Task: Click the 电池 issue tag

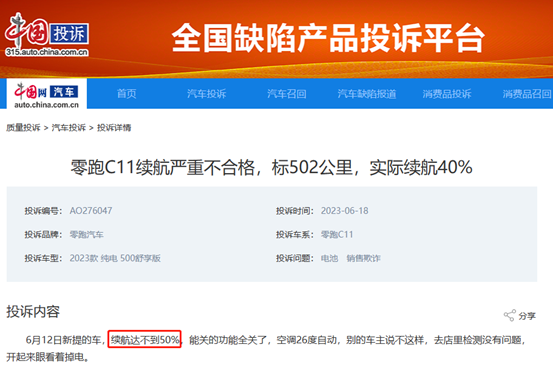Action: [329, 258]
